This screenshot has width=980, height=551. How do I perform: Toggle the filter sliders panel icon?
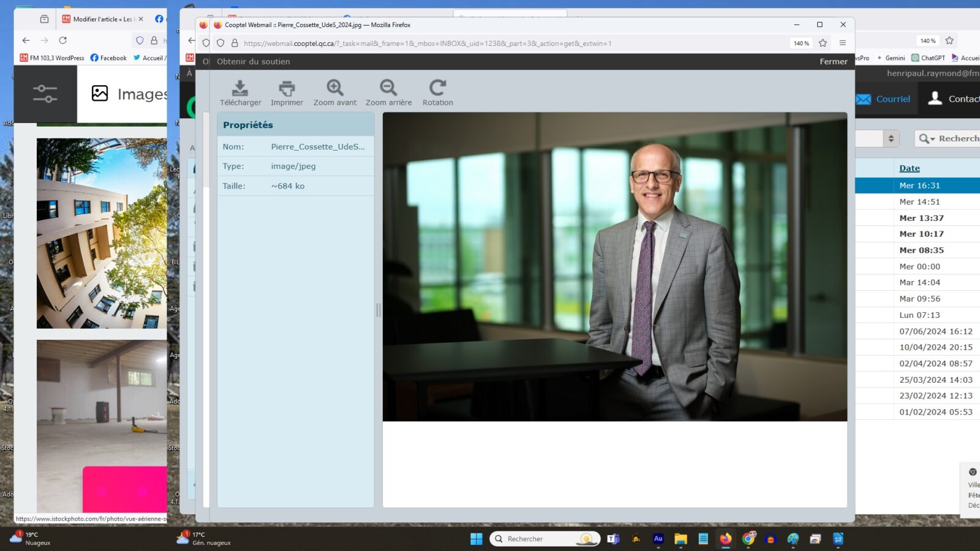tap(45, 94)
